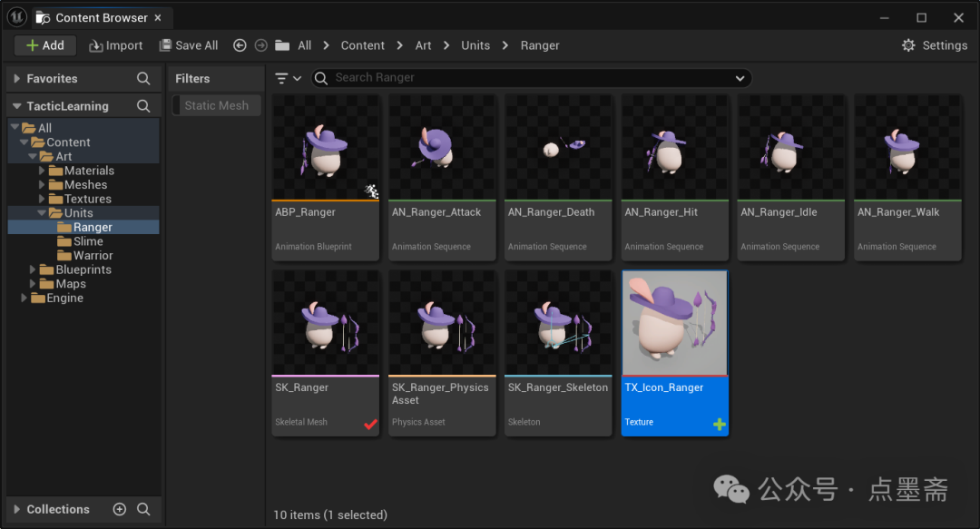The height and width of the screenshot is (529, 980).
Task: Click the Search Ranger input field
Action: 531,77
